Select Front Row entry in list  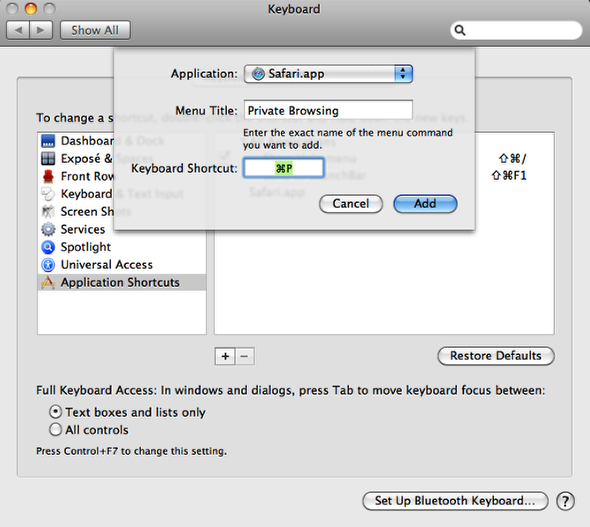pyautogui.click(x=77, y=176)
